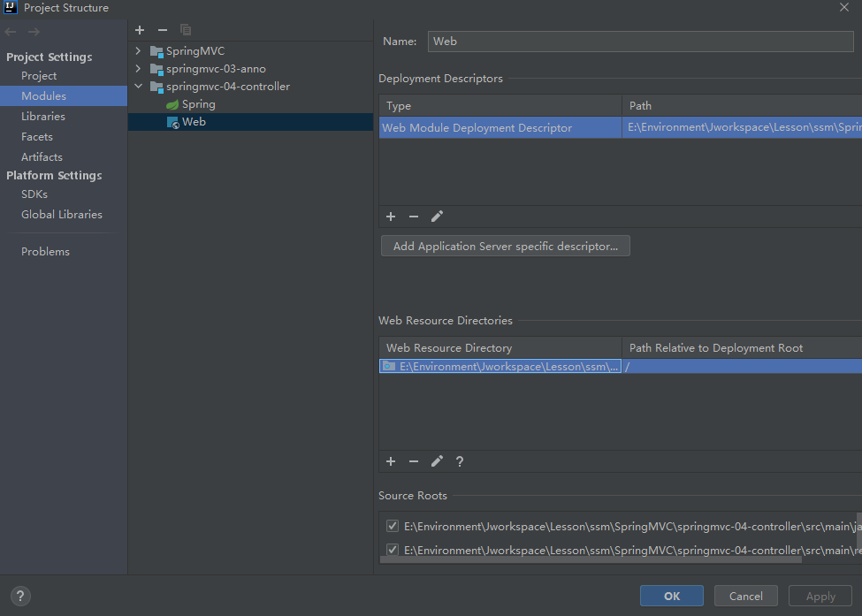Uncheck the src\main\re source root
This screenshot has height=616, width=862.
(392, 550)
